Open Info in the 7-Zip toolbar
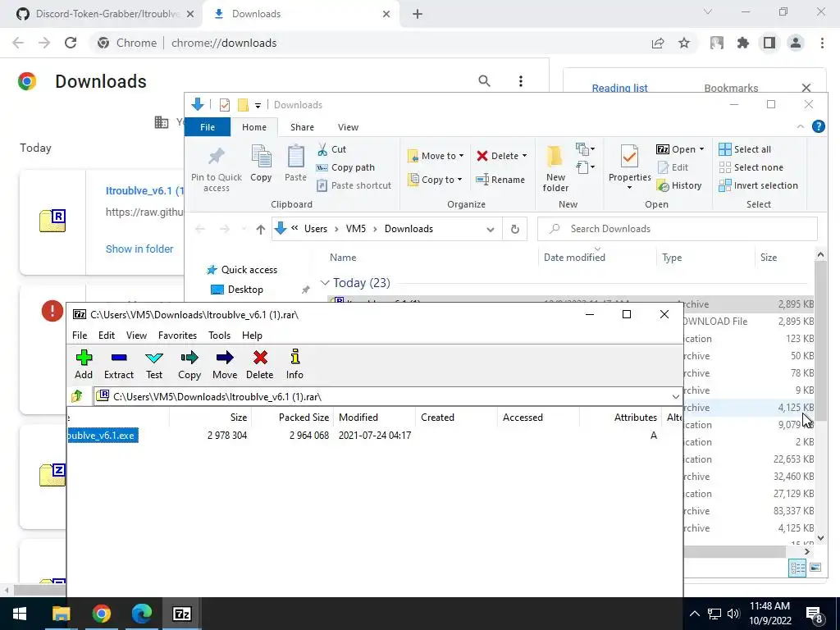 tap(294, 364)
